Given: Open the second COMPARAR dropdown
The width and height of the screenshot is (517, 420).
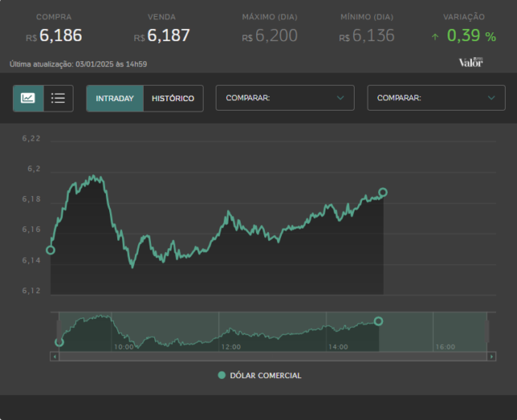Looking at the screenshot, I should 436,98.
